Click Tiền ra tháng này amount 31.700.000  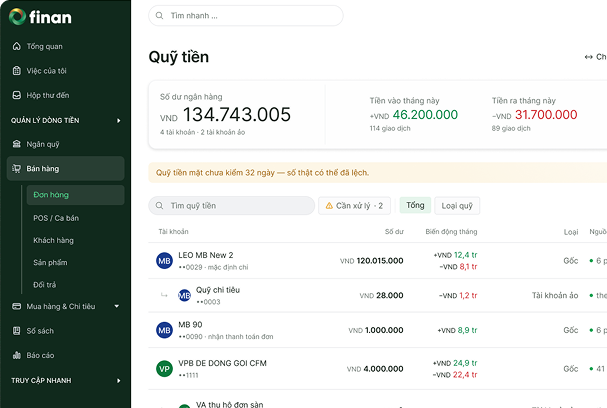click(546, 115)
